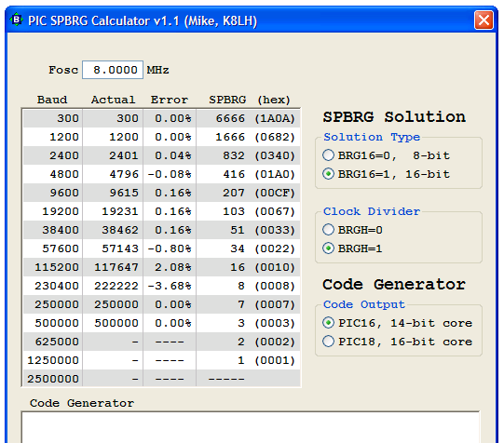
Task: Select the 2500000 baud row
Action: [x=162, y=378]
